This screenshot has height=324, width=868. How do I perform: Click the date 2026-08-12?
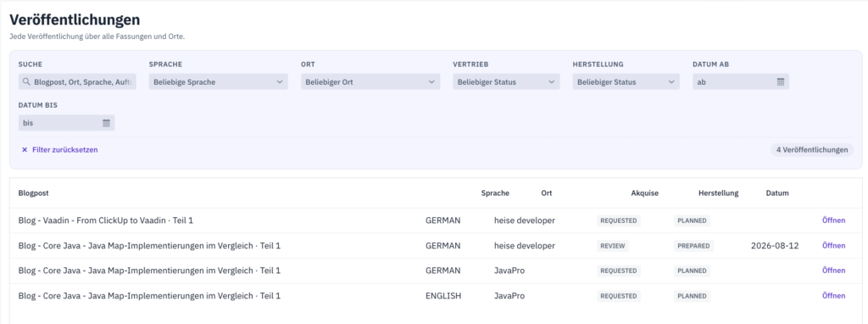tap(775, 245)
